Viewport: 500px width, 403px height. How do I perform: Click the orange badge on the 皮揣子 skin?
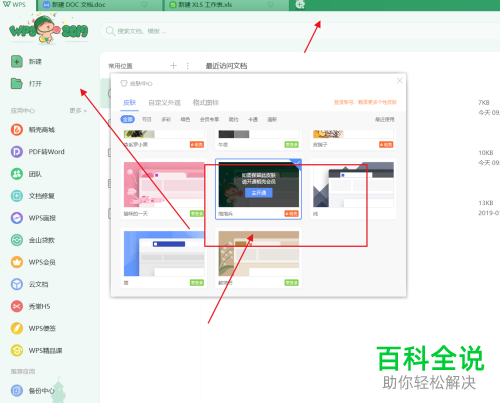(x=386, y=144)
